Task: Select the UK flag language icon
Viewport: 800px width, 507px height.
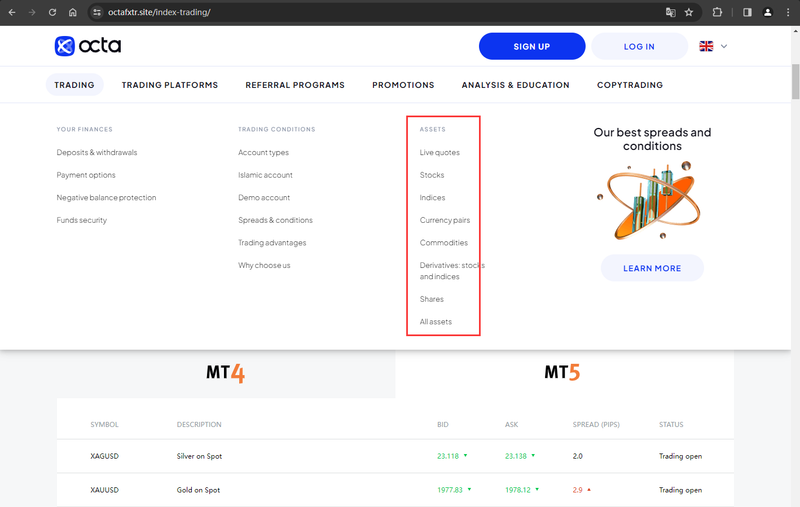Action: click(706, 46)
